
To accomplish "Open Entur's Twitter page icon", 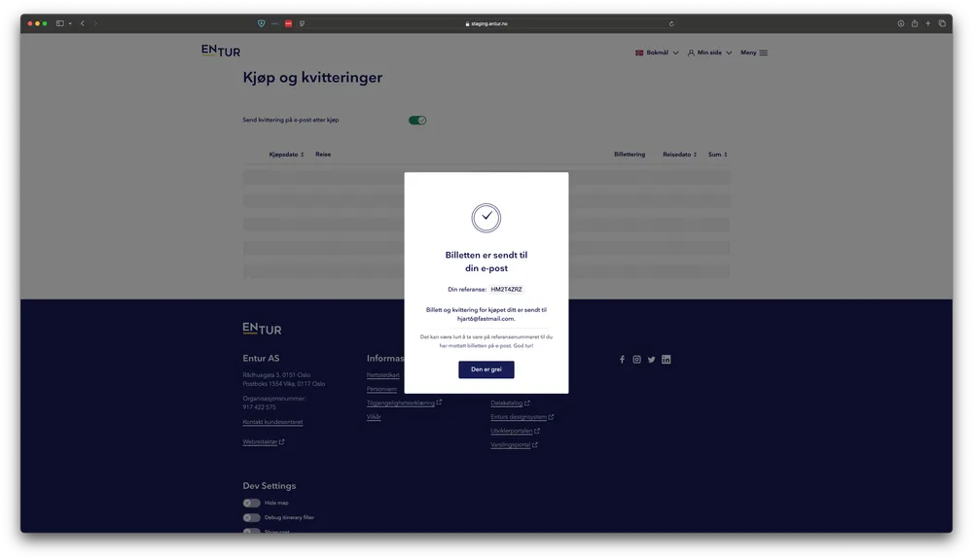I will tap(652, 360).
